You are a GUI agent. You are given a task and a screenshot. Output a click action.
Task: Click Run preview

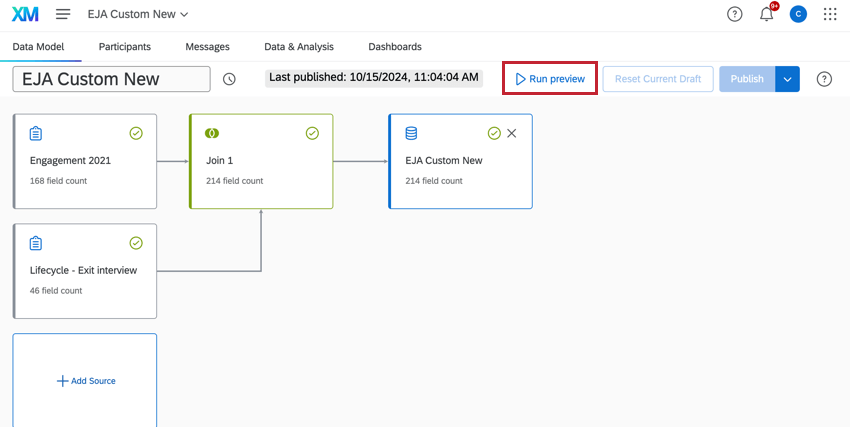(x=550, y=79)
